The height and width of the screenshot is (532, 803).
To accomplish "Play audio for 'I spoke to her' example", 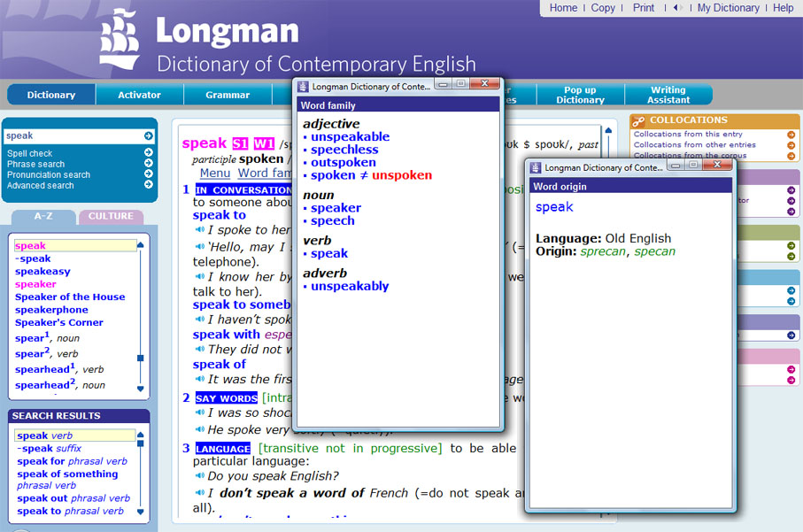I will pos(199,230).
